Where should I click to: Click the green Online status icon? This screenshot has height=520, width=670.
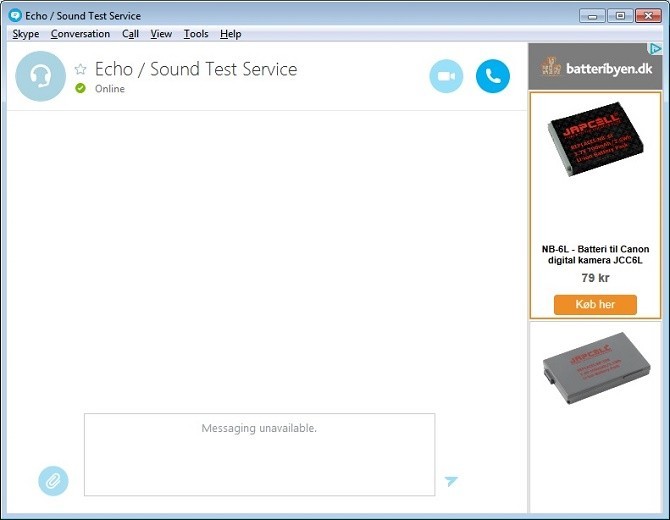80,88
